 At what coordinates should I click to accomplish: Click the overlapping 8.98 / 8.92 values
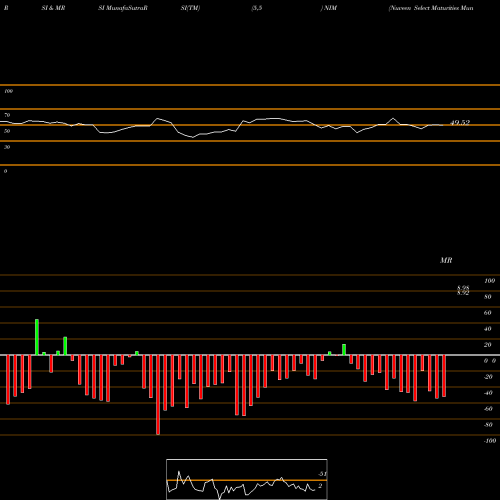click(463, 290)
